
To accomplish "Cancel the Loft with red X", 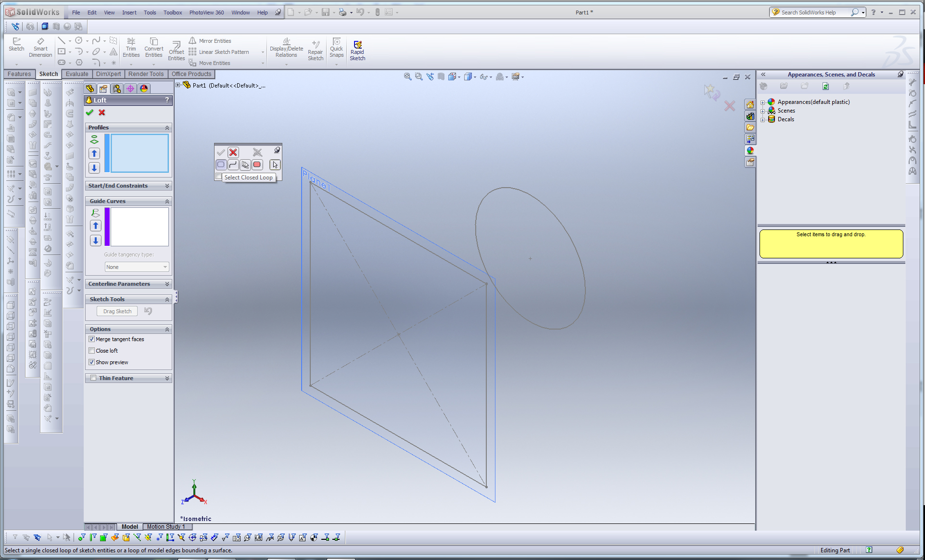I will pos(102,113).
